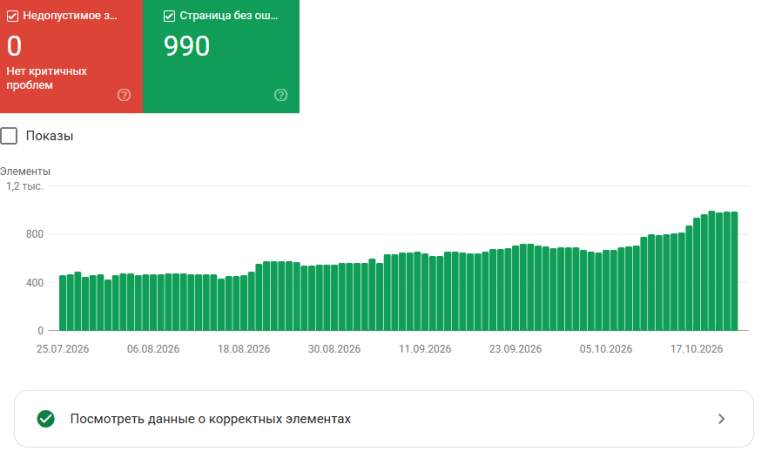Screen dimensions: 768x458
Task: Click the 800 axis label
Action: click(x=35, y=234)
